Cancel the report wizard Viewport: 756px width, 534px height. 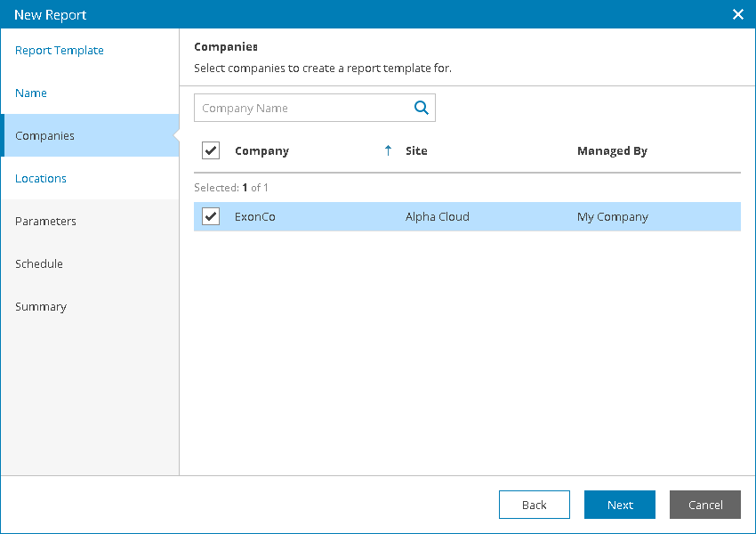pos(705,505)
